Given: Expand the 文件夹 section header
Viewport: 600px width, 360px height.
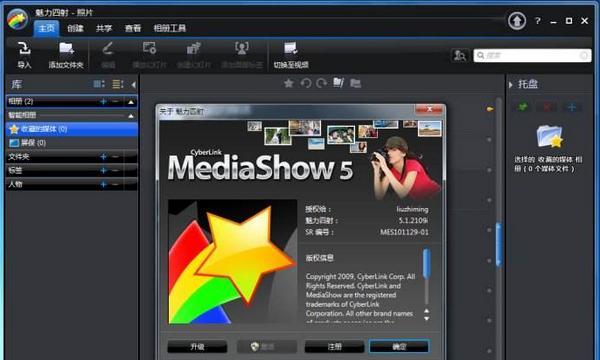Looking at the screenshot, I should 72,156.
